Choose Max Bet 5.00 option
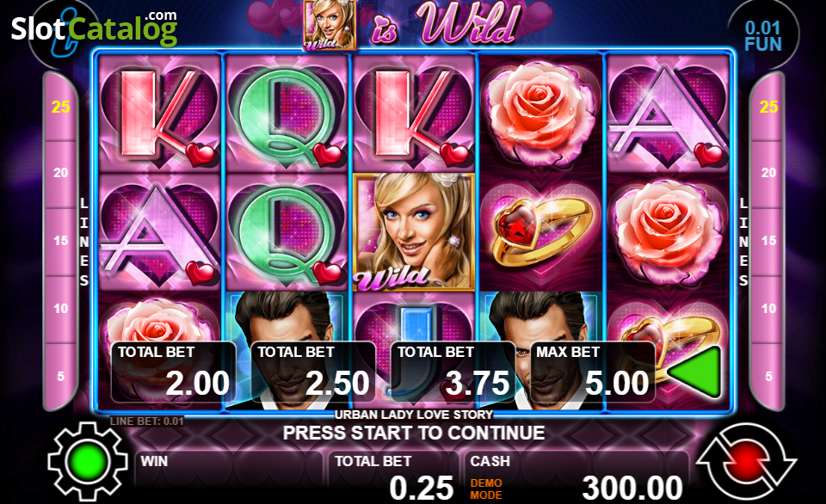 593,372
